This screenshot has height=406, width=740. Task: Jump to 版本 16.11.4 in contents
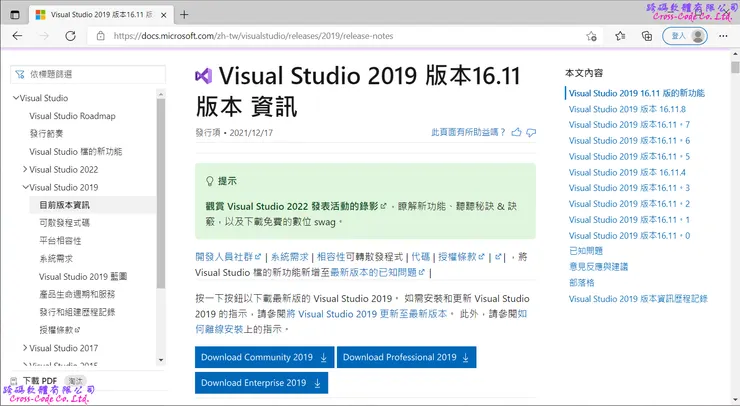[x=627, y=172]
